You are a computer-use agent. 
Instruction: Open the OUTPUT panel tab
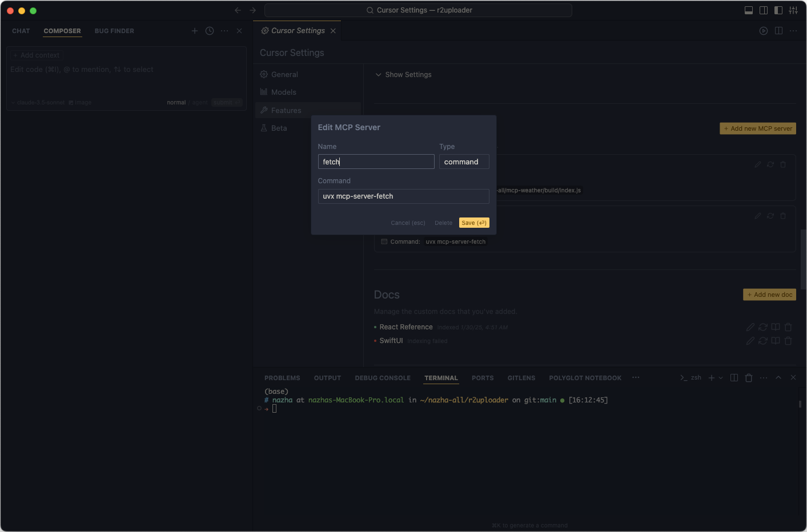click(x=327, y=378)
